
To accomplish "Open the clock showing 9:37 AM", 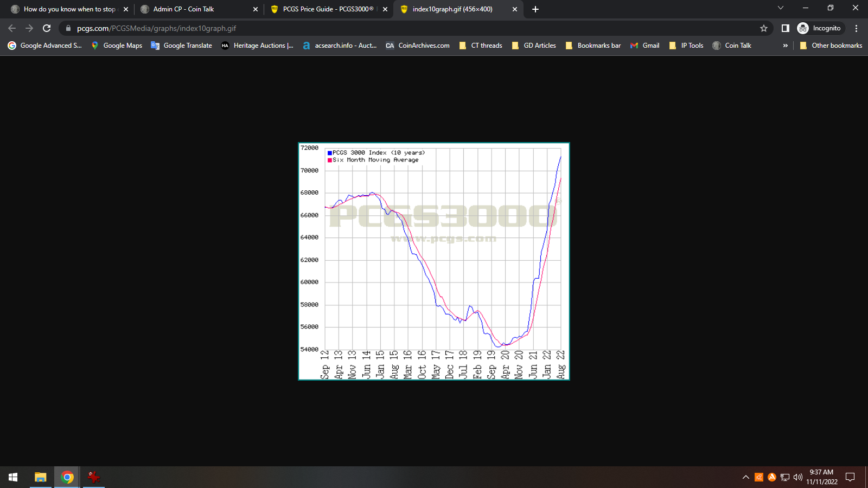I will (821, 477).
